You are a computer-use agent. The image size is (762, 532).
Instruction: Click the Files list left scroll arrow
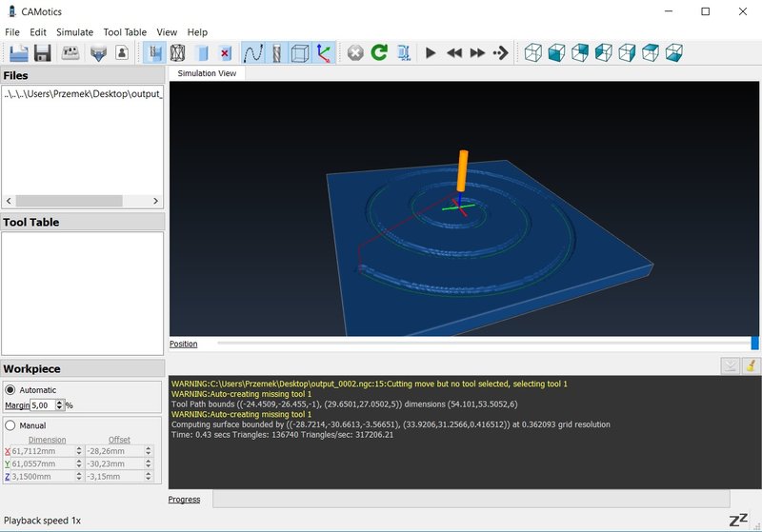9,201
